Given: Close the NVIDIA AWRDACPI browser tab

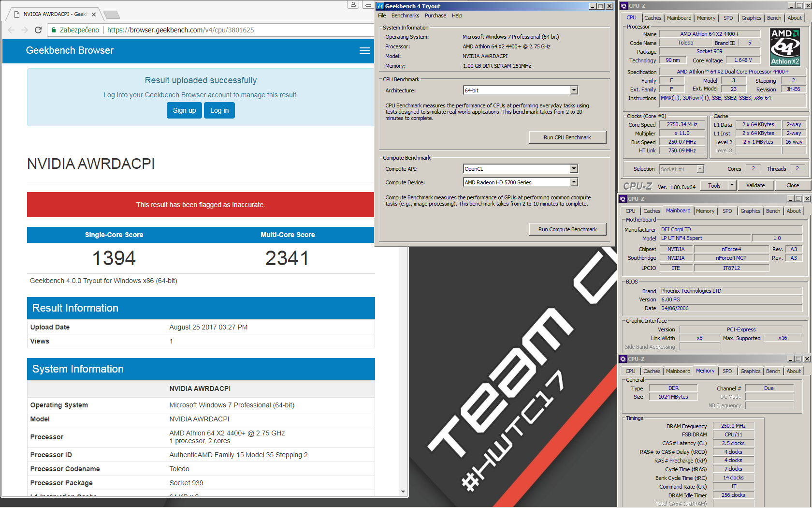Looking at the screenshot, I should point(94,15).
